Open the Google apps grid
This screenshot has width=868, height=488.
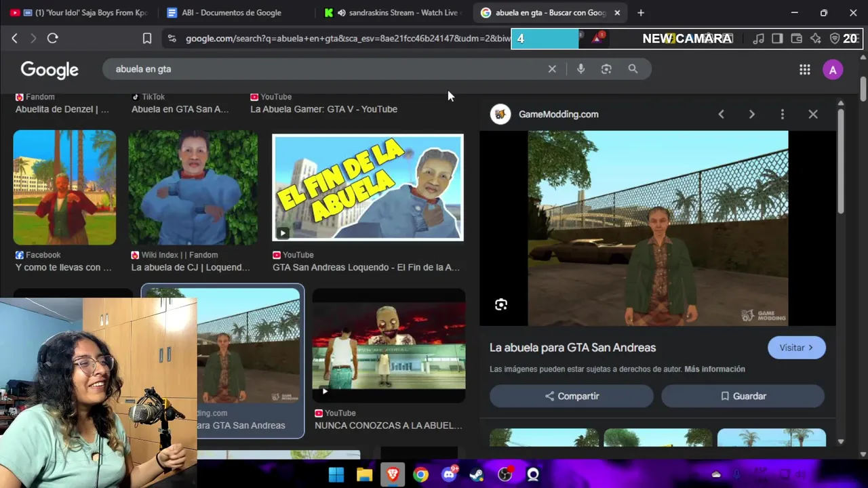tap(804, 69)
